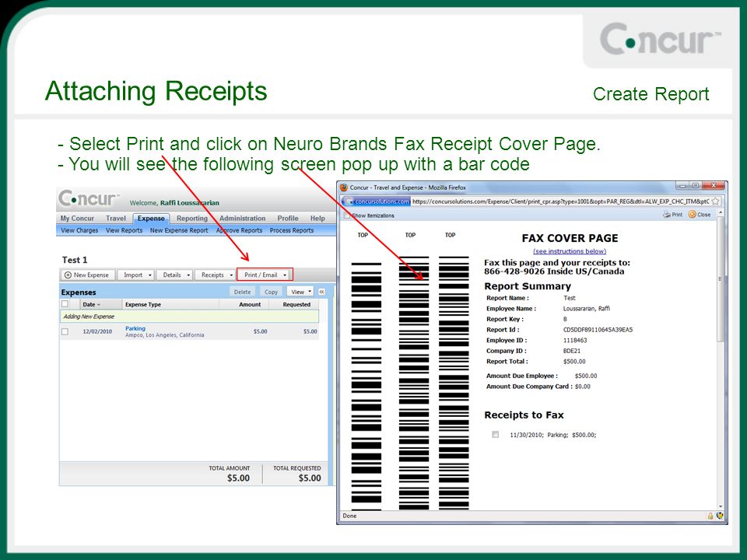Click the popup scrollbar down arrow
This screenshot has width=747, height=560.
(720, 506)
